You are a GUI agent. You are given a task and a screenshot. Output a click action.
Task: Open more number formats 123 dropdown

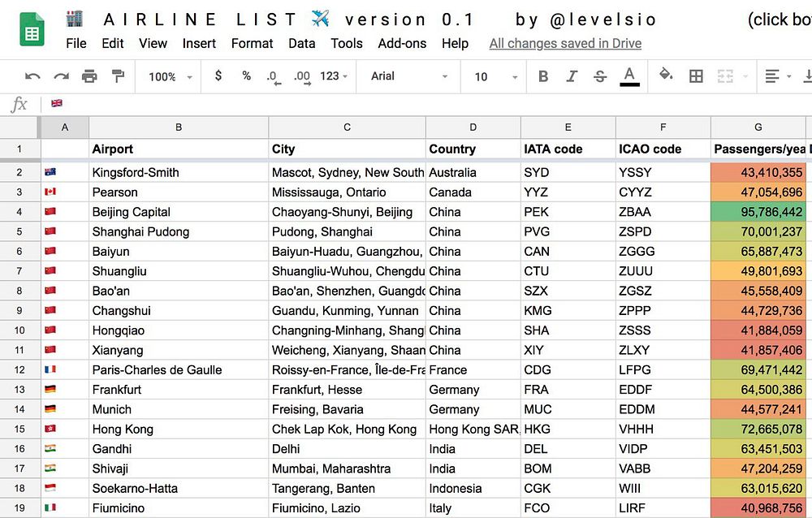(334, 76)
